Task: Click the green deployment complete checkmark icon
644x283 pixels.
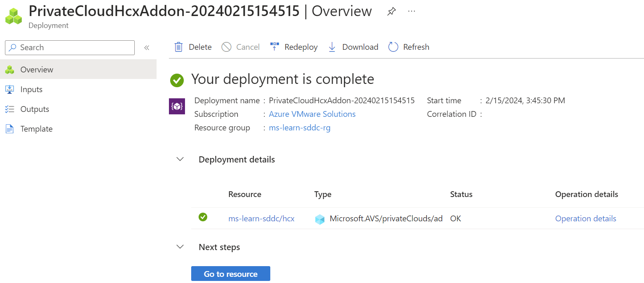Action: pos(177,80)
